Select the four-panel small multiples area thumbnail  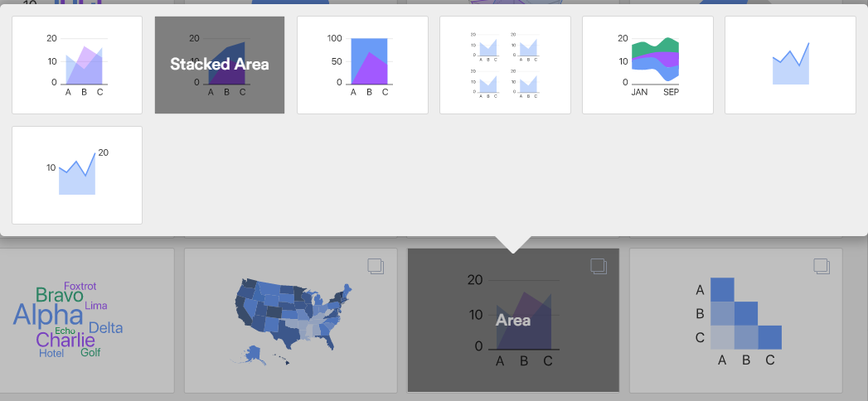(505, 65)
